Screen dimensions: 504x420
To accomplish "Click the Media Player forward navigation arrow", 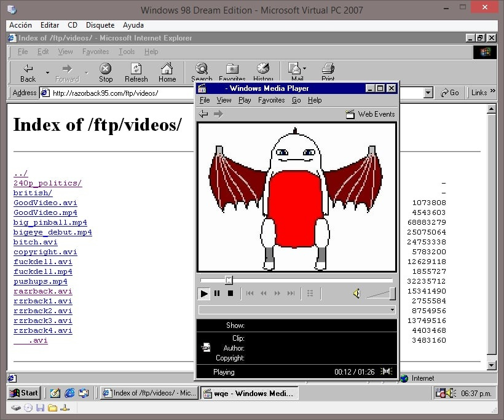I will click(x=218, y=114).
